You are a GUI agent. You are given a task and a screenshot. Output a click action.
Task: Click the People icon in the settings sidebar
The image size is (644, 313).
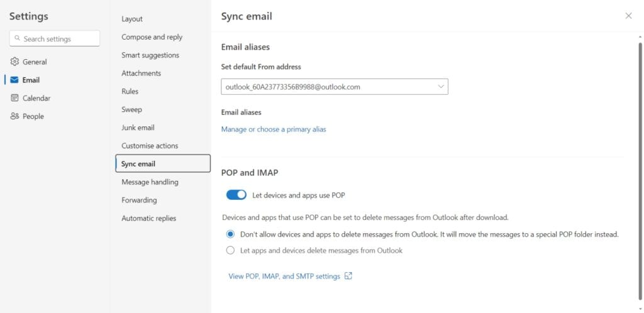(15, 116)
